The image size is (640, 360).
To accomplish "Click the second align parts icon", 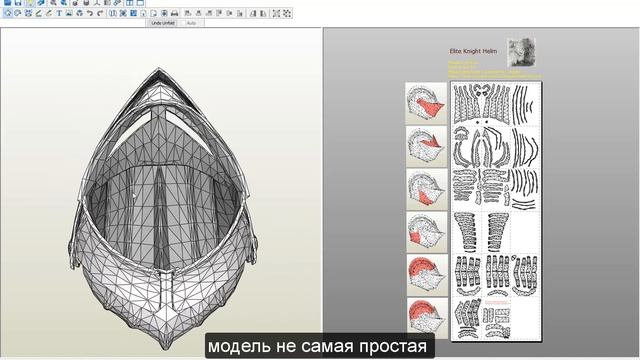I will point(198,13).
